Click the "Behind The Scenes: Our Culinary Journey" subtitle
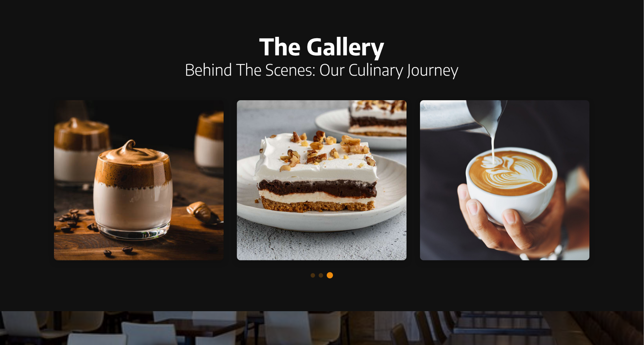The height and width of the screenshot is (345, 644). tap(322, 70)
